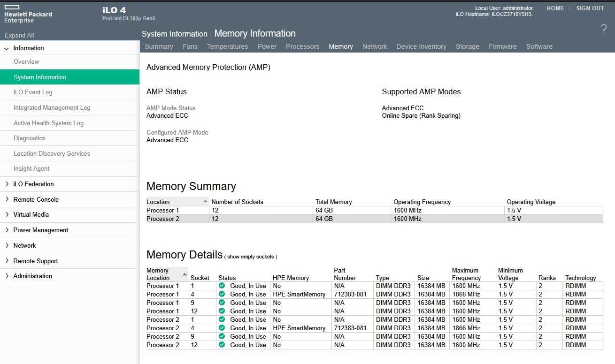This screenshot has width=615, height=364.
Task: Open Insight Agent
Action: point(69,168)
